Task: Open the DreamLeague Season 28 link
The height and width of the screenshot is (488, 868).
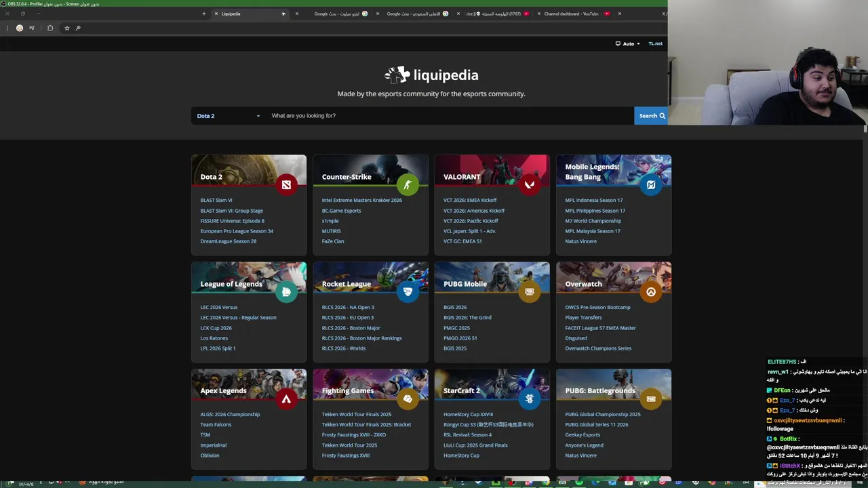Action: tap(228, 241)
